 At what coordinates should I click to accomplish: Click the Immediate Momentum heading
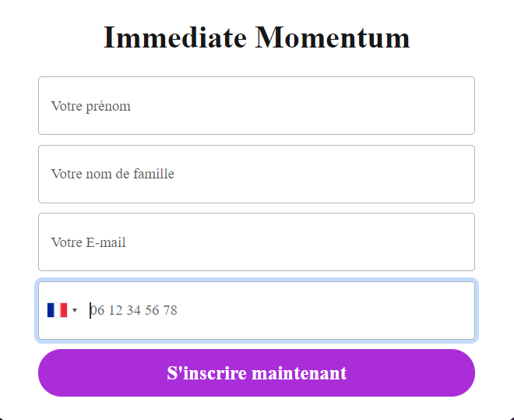click(x=256, y=37)
